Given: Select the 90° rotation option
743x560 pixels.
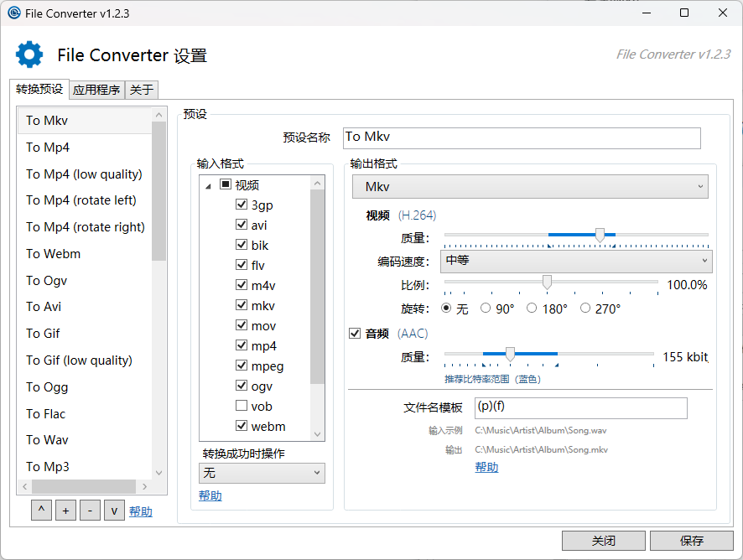Looking at the screenshot, I should tap(486, 308).
